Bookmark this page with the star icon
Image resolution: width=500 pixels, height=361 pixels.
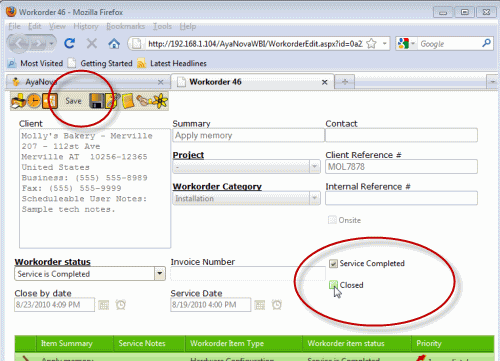click(x=371, y=44)
